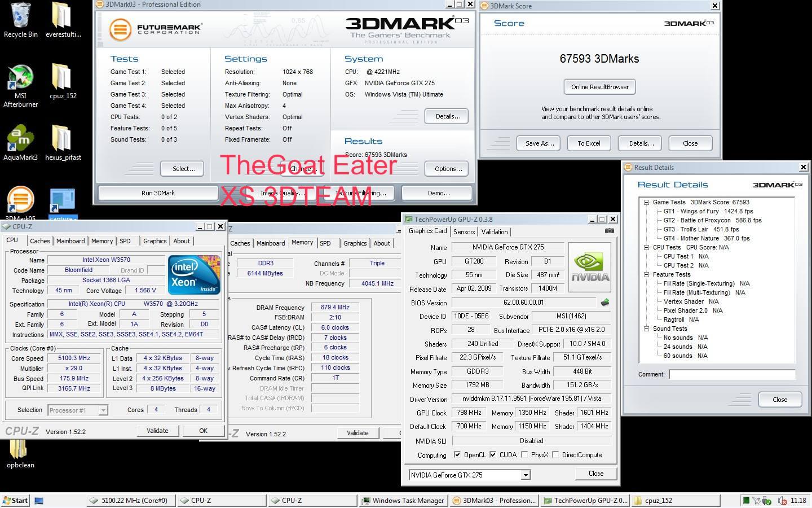812x508 pixels.
Task: Open the SPD tab in front CPU-Z
Action: pyautogui.click(x=125, y=241)
